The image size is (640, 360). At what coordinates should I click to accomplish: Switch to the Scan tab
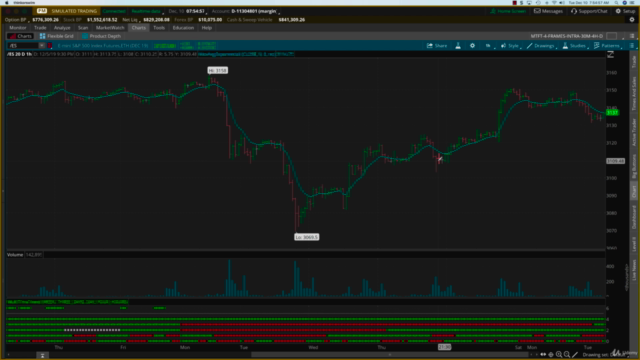pos(83,28)
